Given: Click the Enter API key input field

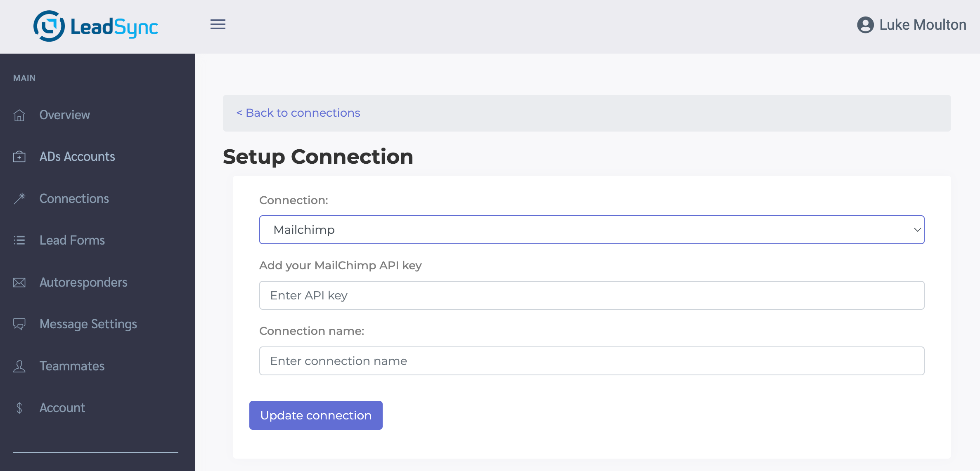Looking at the screenshot, I should pyautogui.click(x=592, y=295).
